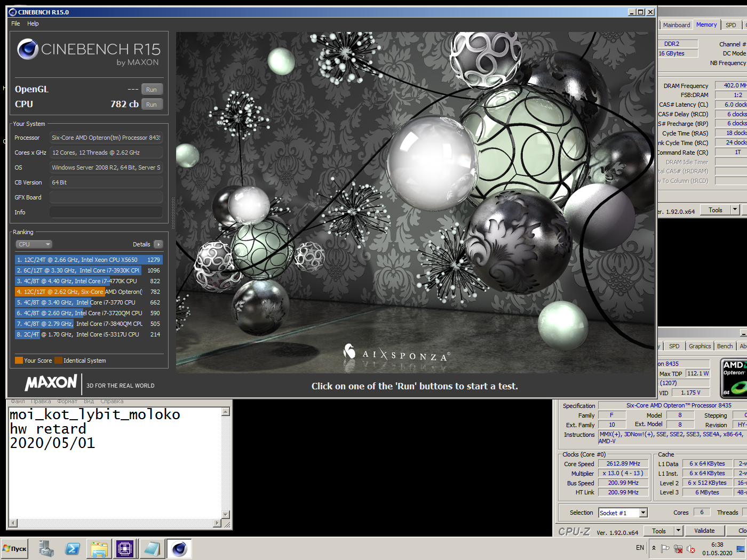Screen dimensions: 747x560
Task: Activate the Cinebench taskbar icon
Action: point(179,548)
